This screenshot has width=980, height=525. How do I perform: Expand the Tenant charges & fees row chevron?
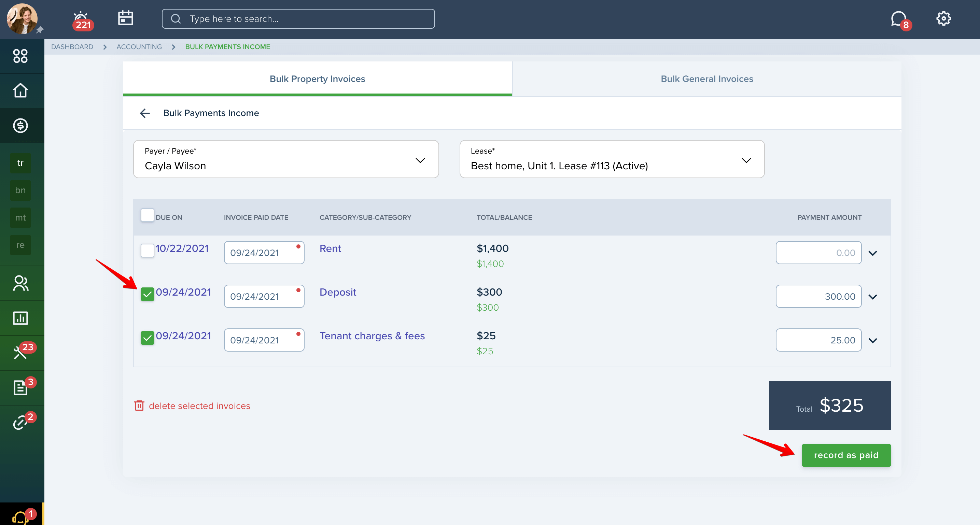(873, 340)
